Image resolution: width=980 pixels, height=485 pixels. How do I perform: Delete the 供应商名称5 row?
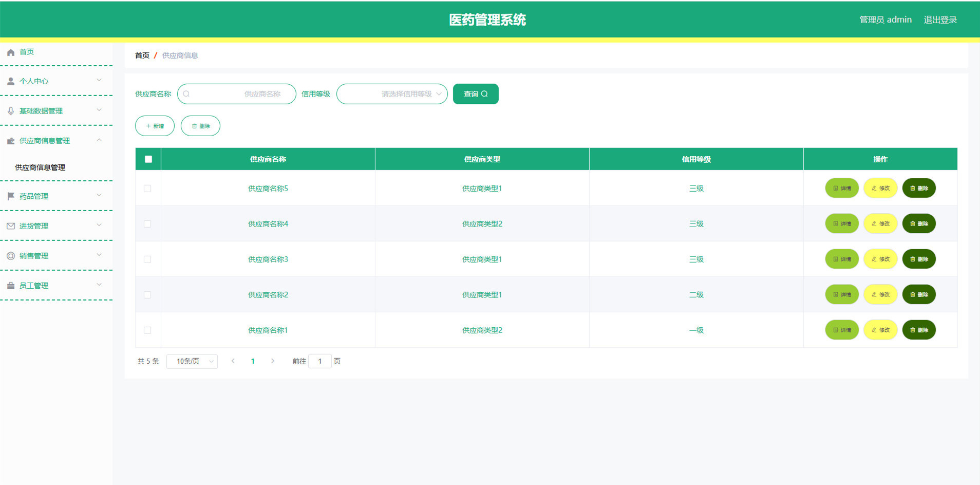[x=919, y=188]
